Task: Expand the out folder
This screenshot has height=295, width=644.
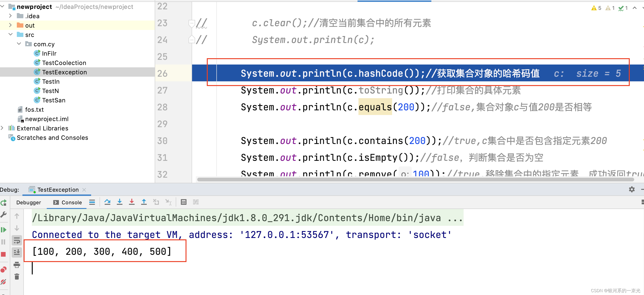Action: 10,25
